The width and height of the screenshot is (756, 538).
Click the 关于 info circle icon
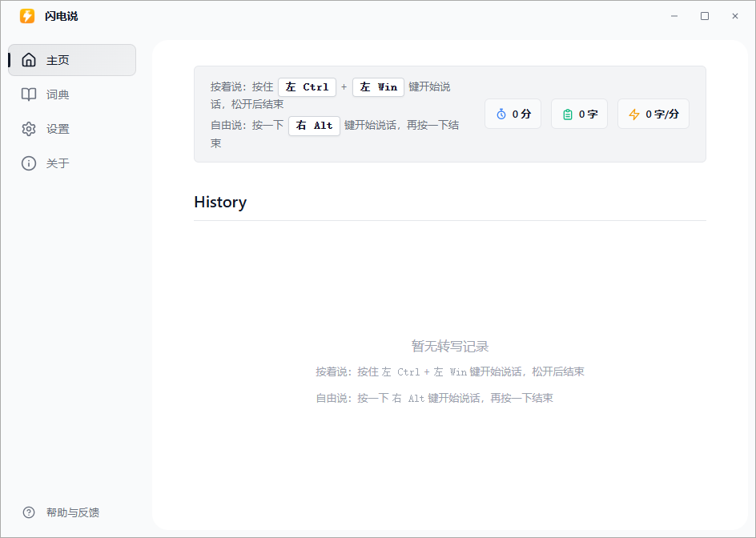point(29,163)
